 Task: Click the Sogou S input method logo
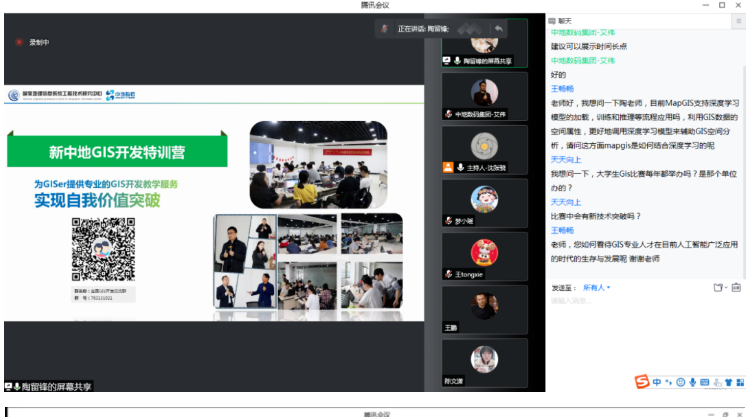click(x=641, y=381)
